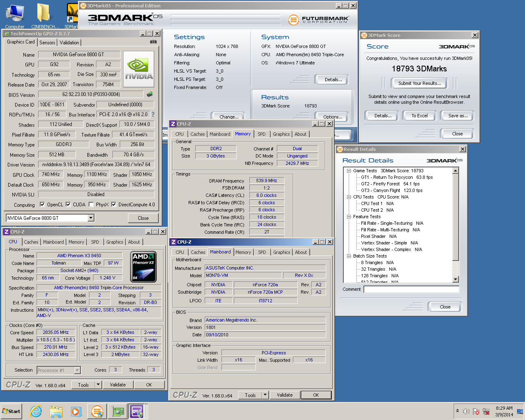Click Submit Your Results button
Screen dimensions: 525x420
[420, 83]
